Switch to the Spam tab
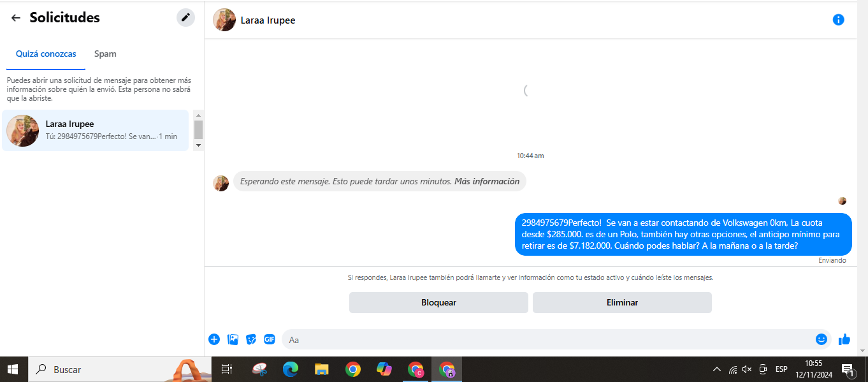The height and width of the screenshot is (382, 868). (x=105, y=54)
